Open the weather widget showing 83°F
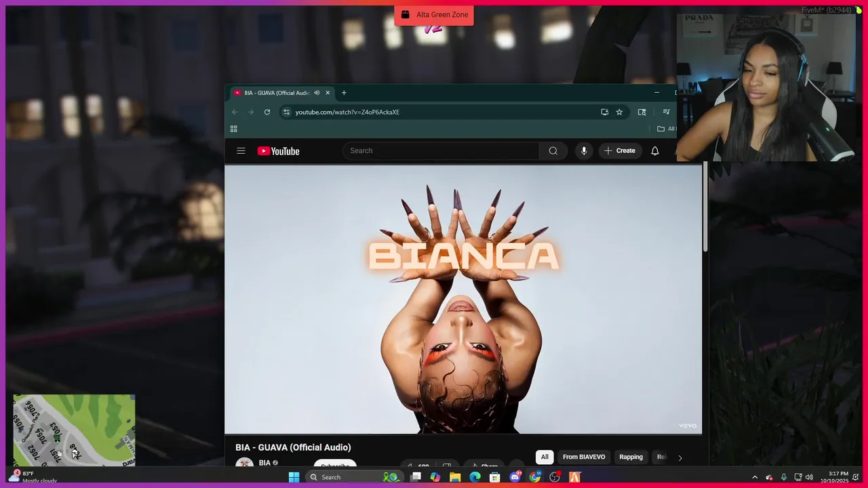Viewport: 868px width, 488px height. click(x=33, y=477)
